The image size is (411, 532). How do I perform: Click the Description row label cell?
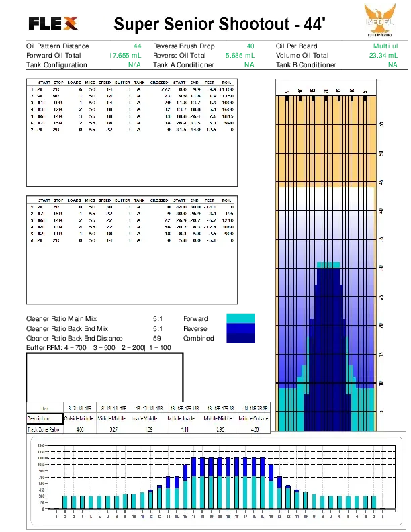pyautogui.click(x=45, y=418)
